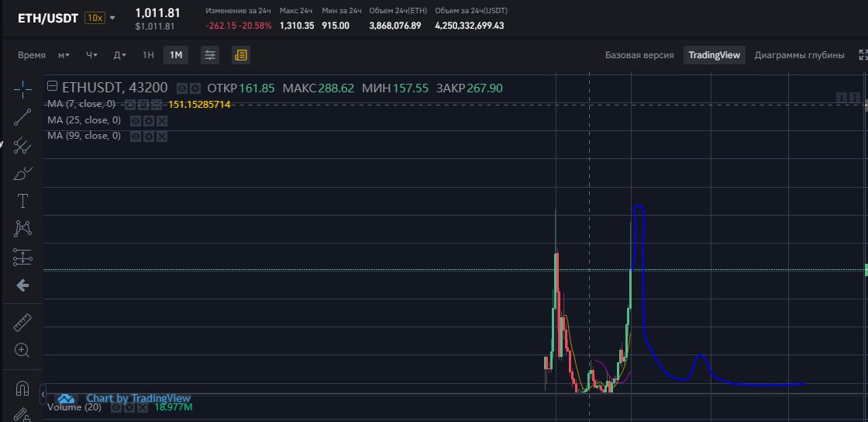Toggle visibility of ETHUSDT main series

coord(182,88)
